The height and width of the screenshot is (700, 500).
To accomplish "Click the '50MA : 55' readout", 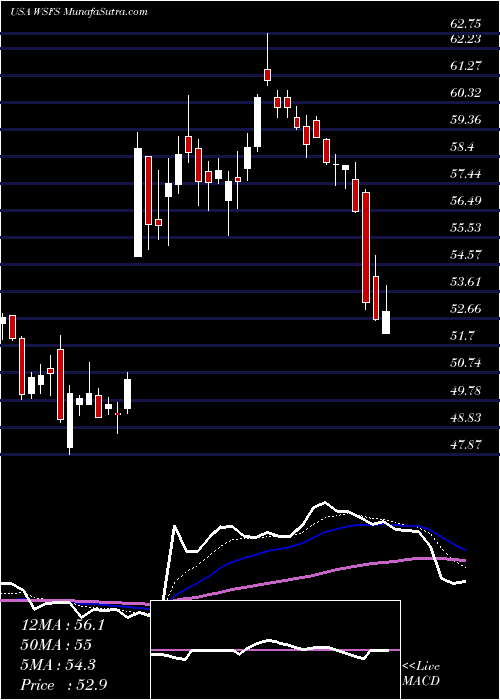I will (56, 645).
